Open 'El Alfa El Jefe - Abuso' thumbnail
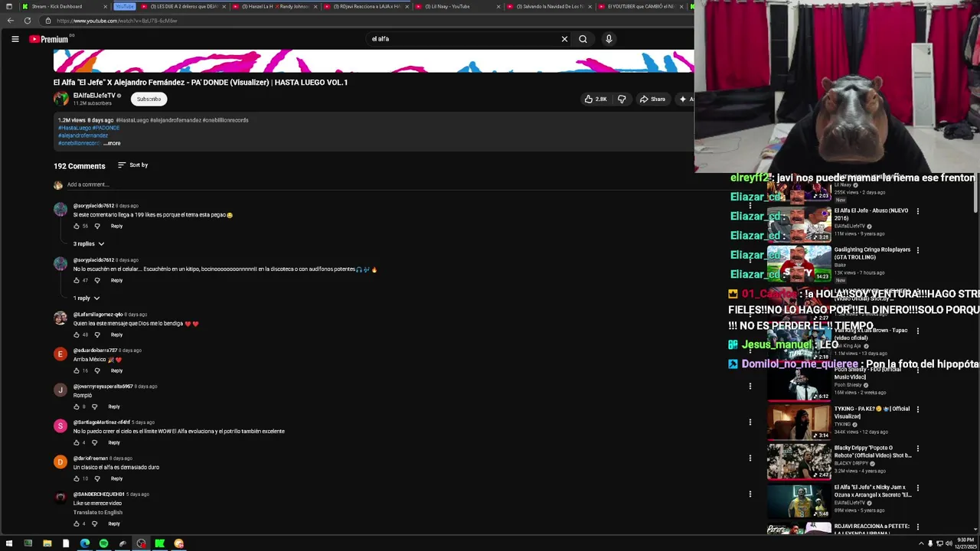The height and width of the screenshot is (551, 980). click(x=799, y=224)
